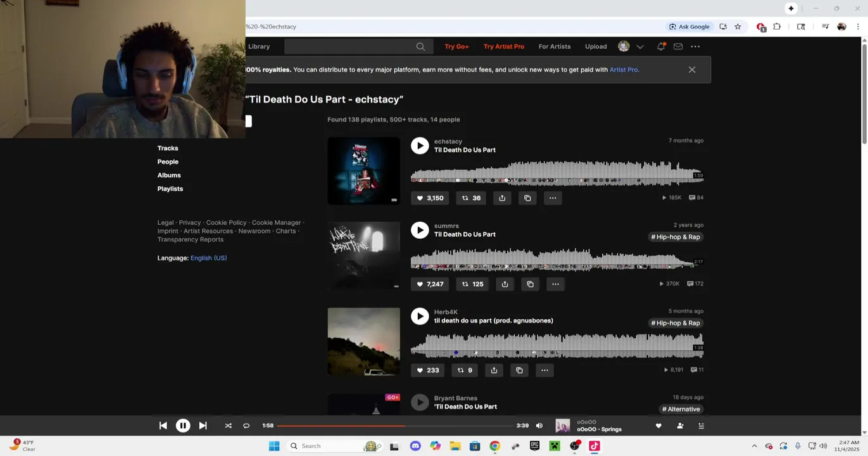The width and height of the screenshot is (868, 456).
Task: Like echstacy track with 3,150 likes
Action: [430, 198]
